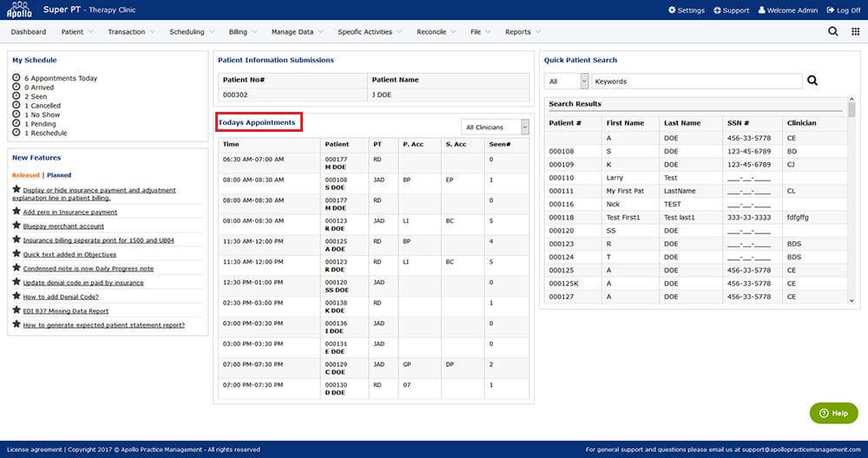Open the Specific Activities dropdown menu
Image resolution: width=868 pixels, height=458 pixels.
(370, 31)
